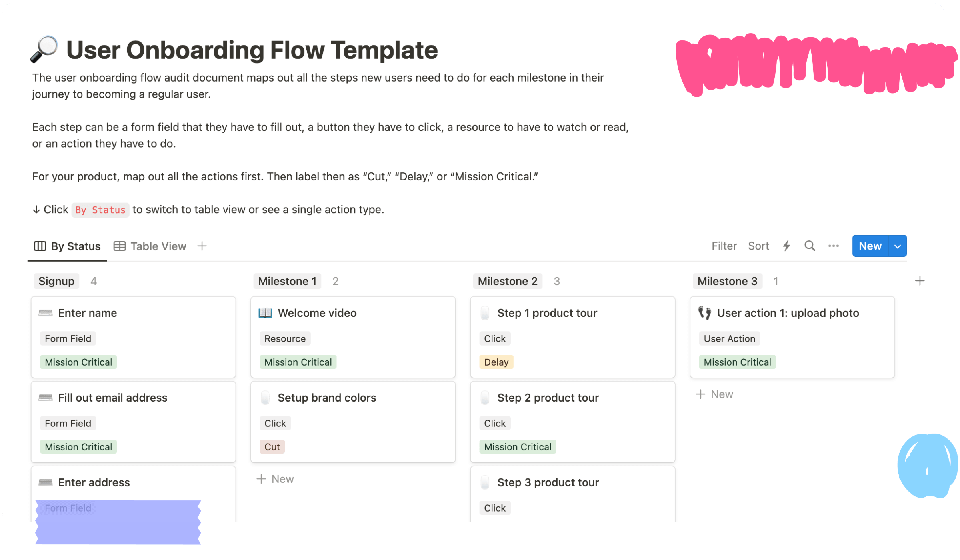This screenshot has width=960, height=560.
Task: Open the Filter options
Action: [x=724, y=246]
